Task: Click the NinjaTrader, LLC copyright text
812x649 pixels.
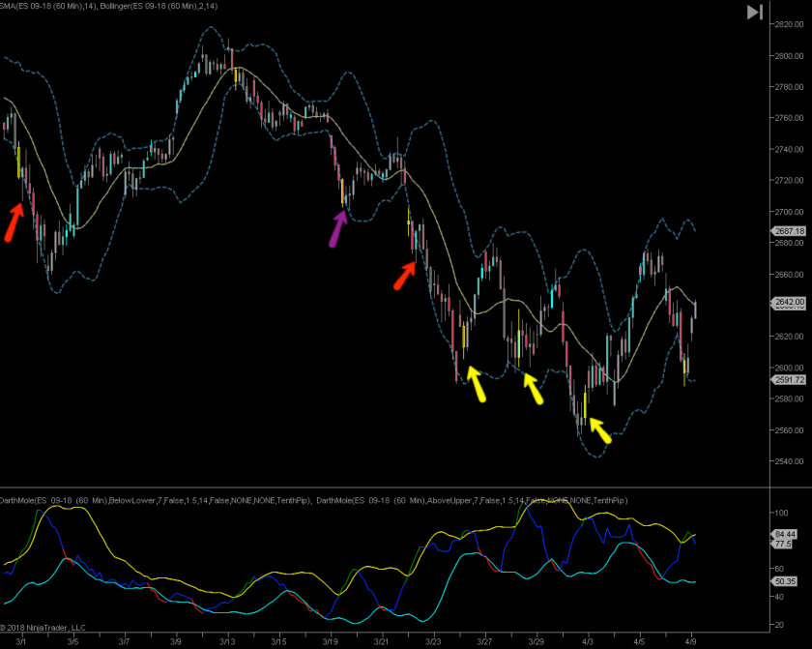Action: tap(43, 628)
